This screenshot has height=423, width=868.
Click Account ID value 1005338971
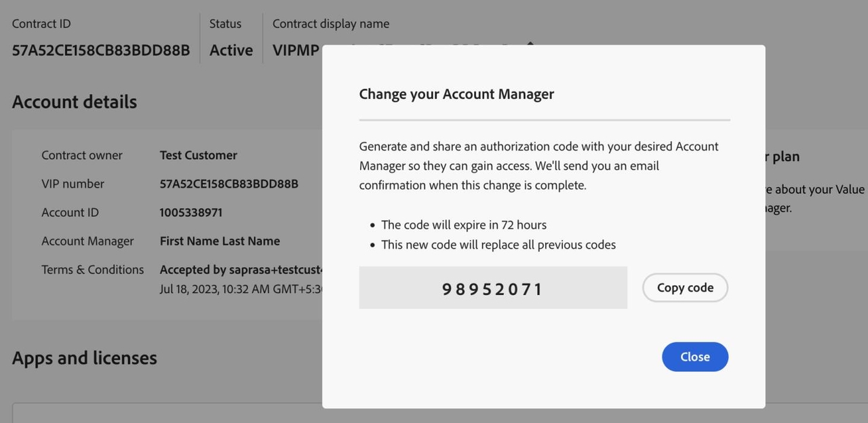click(191, 212)
